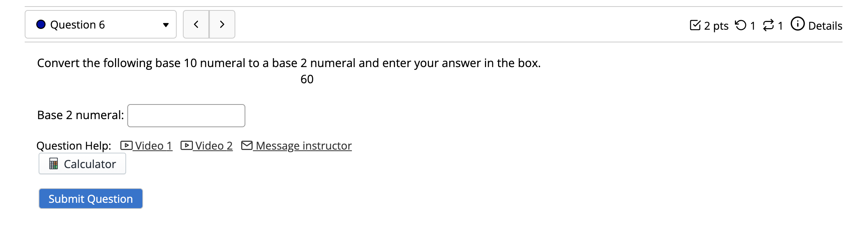
Task: Select the blue status dot beside Question 6
Action: tap(41, 24)
